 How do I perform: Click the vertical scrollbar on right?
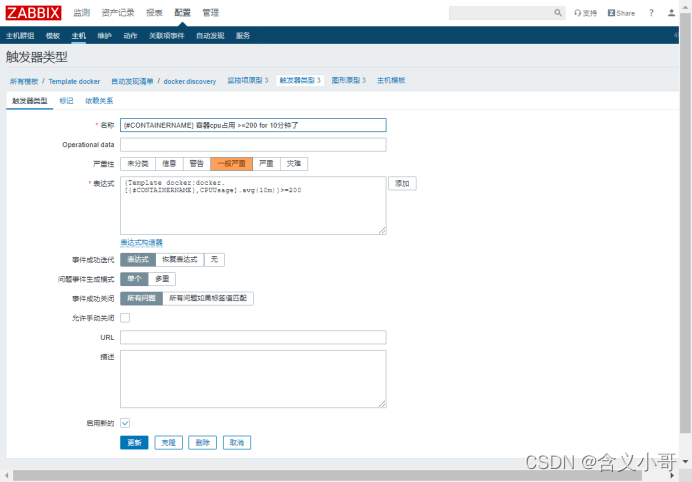pyautogui.click(x=685, y=223)
